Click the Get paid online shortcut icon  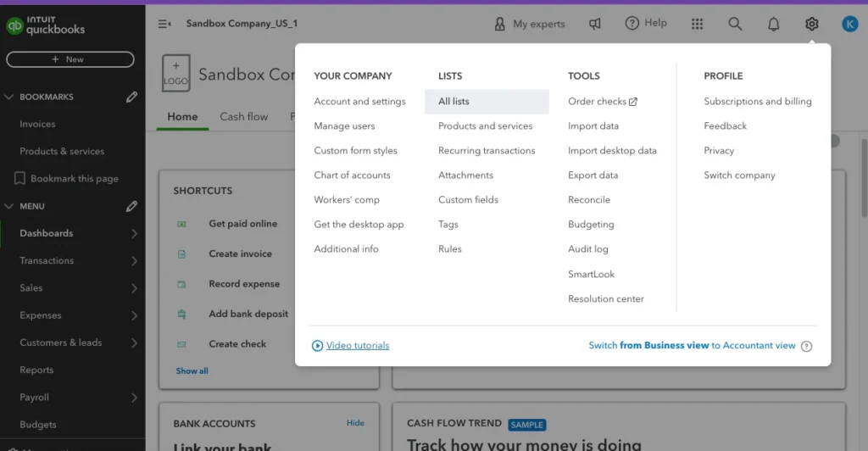click(181, 224)
